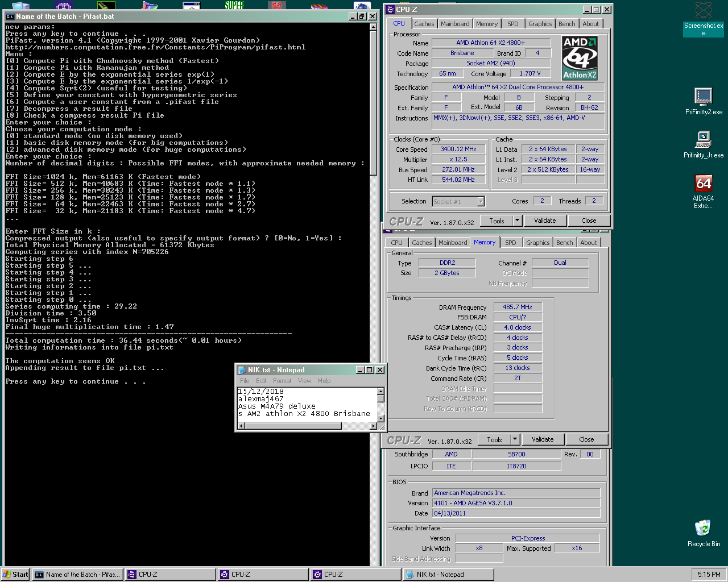Viewport: 728px width, 582px height.
Task: Click the console window vertical scrollbar thumb
Action: tap(374, 103)
